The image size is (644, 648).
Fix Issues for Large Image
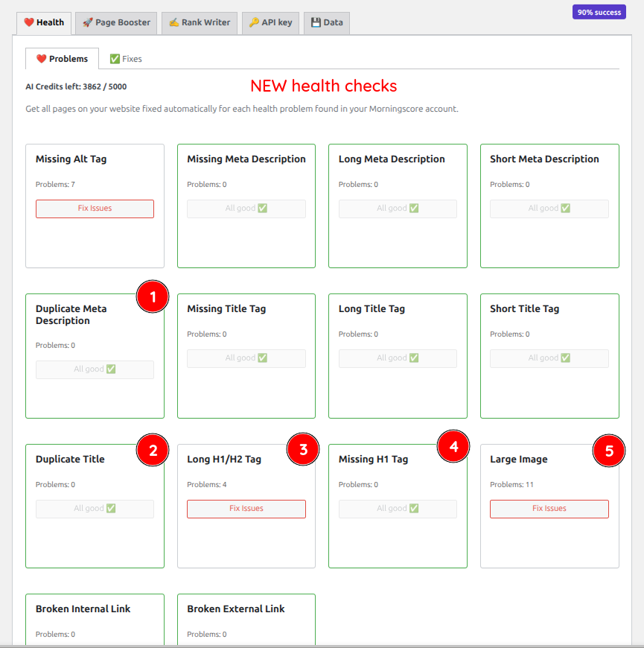pyautogui.click(x=549, y=509)
